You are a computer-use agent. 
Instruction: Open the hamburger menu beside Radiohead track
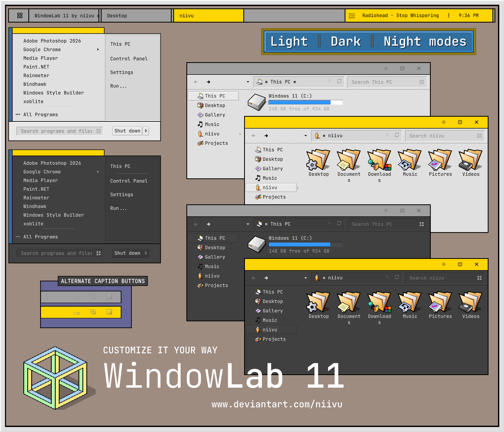[352, 16]
